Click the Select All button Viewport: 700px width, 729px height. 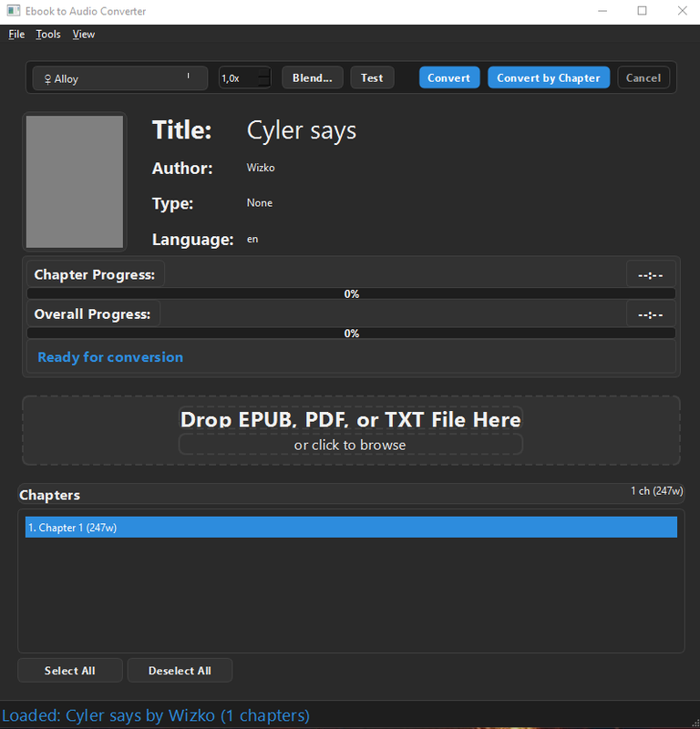(x=70, y=671)
